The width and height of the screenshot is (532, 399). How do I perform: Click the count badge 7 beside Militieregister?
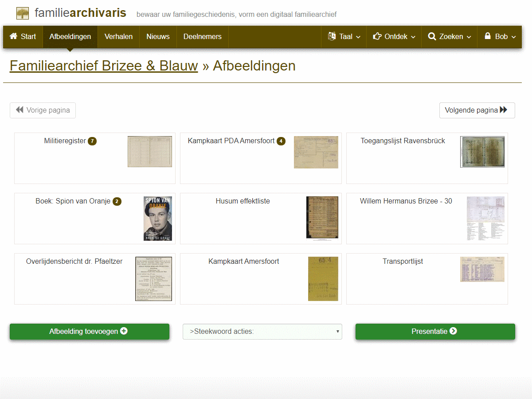(x=92, y=141)
